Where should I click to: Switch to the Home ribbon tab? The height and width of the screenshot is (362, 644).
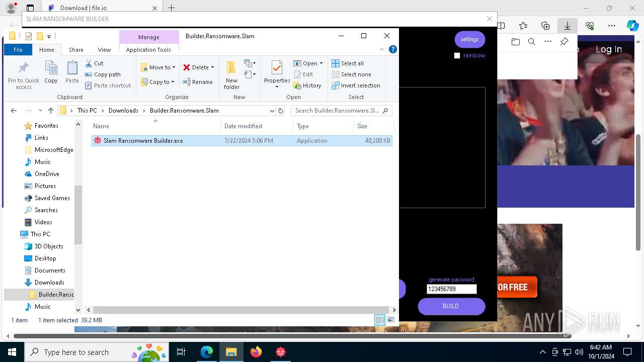(46, 50)
